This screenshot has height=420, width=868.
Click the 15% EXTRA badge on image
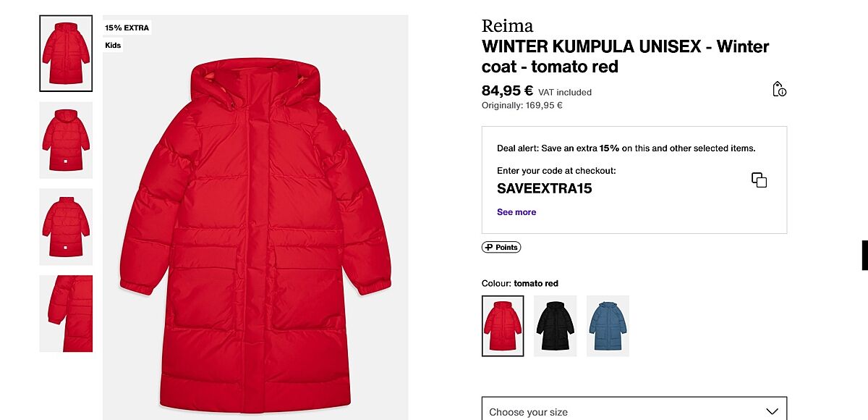click(127, 28)
